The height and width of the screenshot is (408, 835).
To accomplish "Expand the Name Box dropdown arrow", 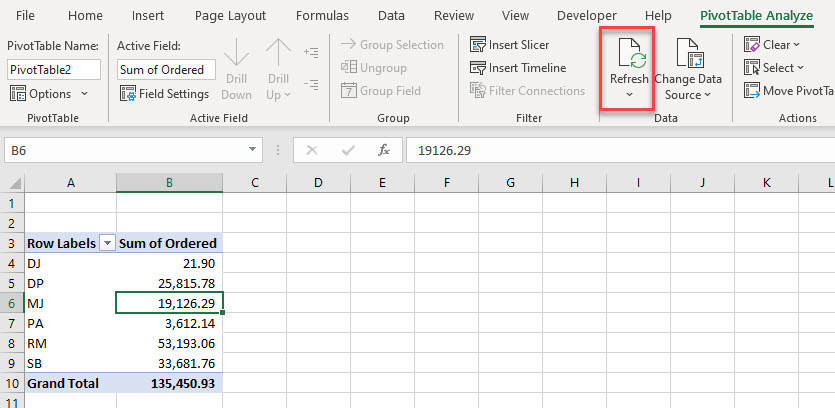I will [253, 150].
